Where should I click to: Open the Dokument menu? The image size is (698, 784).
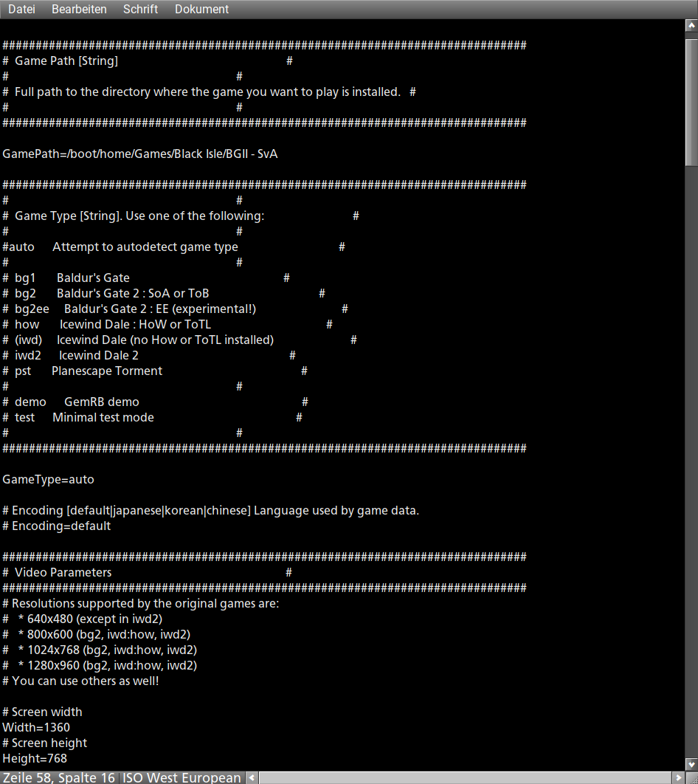[201, 10]
